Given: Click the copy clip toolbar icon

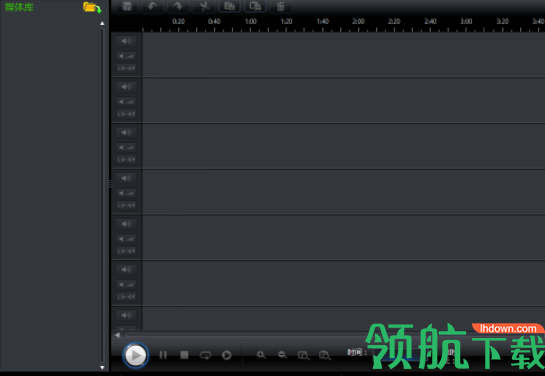Looking at the screenshot, I should coord(229,6).
